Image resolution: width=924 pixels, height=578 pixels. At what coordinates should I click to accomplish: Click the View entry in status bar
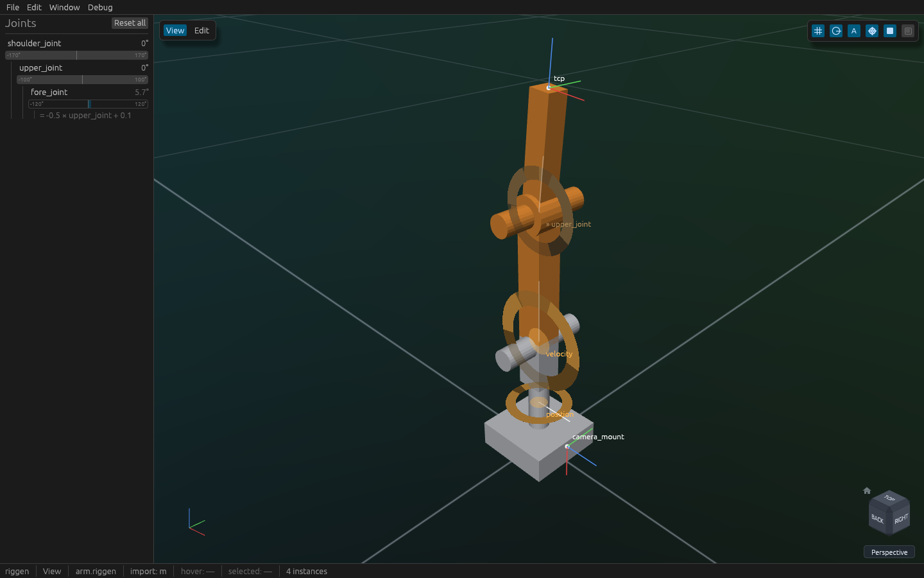[52, 572]
